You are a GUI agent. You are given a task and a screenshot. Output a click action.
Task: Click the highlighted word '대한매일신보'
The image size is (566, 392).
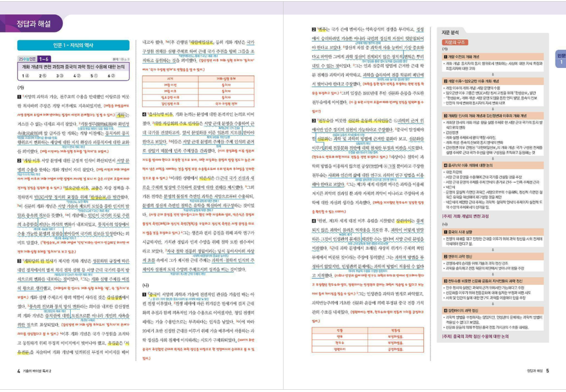(x=202, y=42)
